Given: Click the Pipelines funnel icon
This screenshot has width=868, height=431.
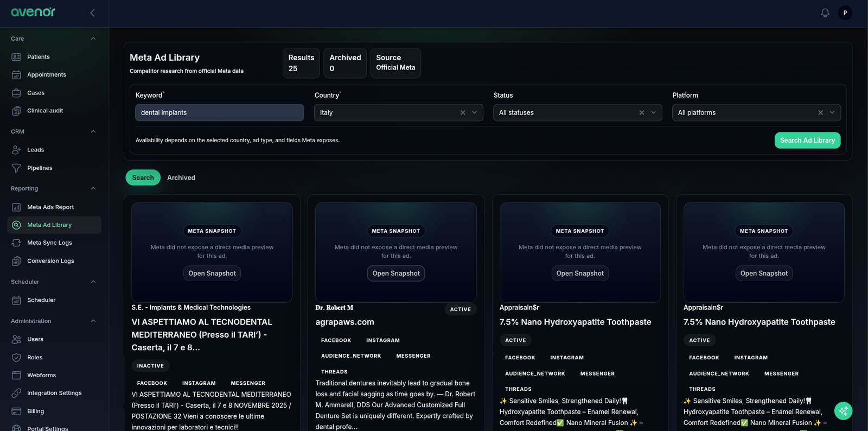Looking at the screenshot, I should (x=16, y=168).
